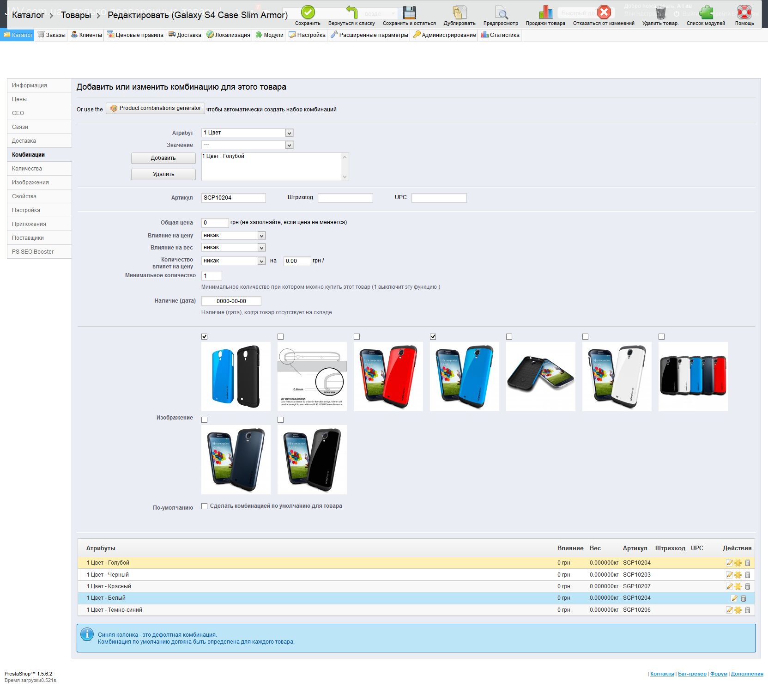Image resolution: width=768 pixels, height=700 pixels.
Task: Open the Статистика main menu tab
Action: [500, 35]
